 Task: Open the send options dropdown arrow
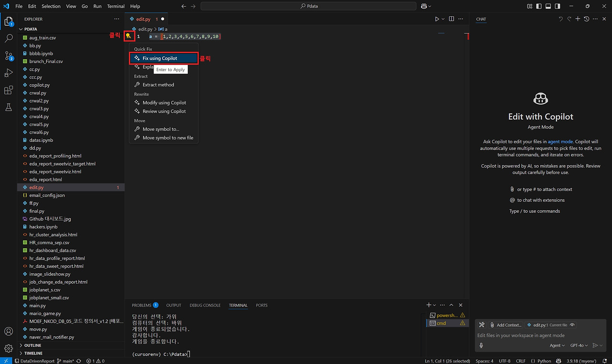tap(601, 345)
